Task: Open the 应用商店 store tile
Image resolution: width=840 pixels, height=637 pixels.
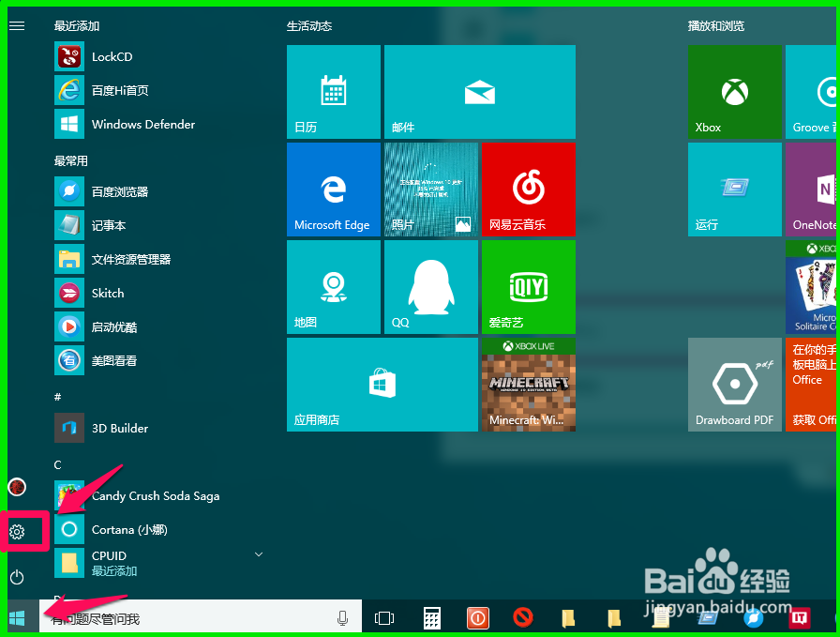Action: (x=382, y=385)
